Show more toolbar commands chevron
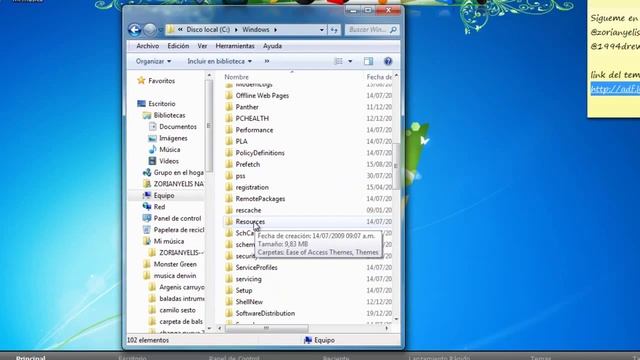640x360 pixels. coord(267,61)
